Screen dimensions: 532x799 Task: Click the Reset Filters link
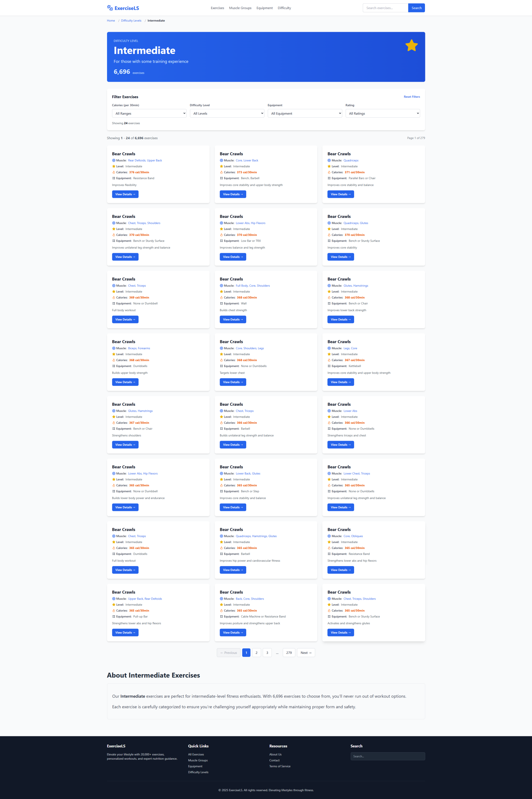point(412,97)
